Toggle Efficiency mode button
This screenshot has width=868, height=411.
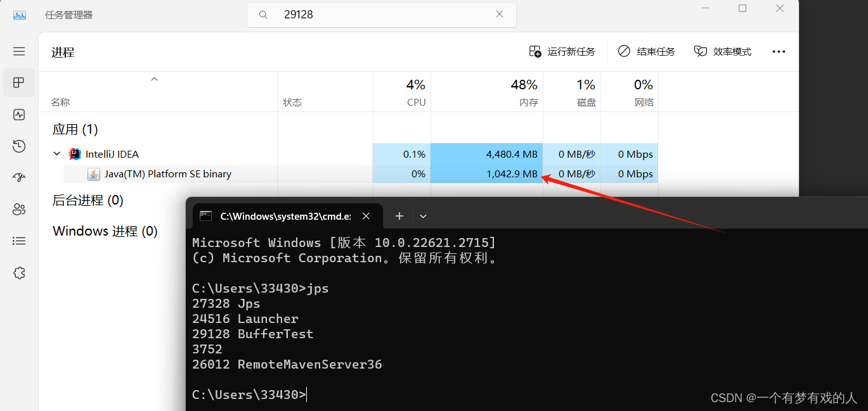(x=723, y=51)
